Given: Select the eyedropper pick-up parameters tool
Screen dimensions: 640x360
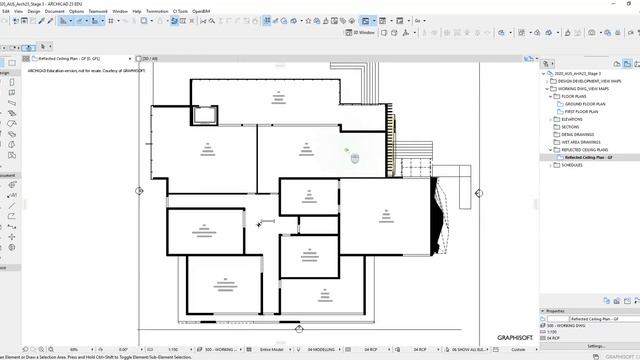Looking at the screenshot, I should pos(42,21).
